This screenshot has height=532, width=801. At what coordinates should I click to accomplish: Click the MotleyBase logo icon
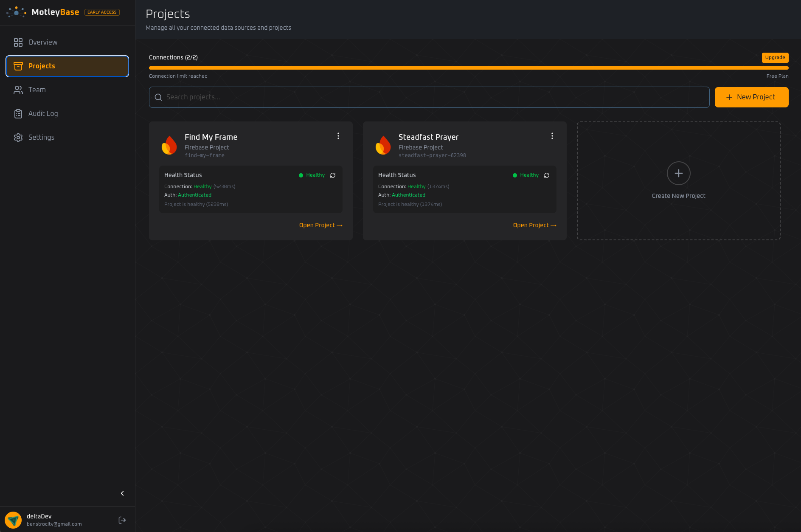click(x=15, y=12)
